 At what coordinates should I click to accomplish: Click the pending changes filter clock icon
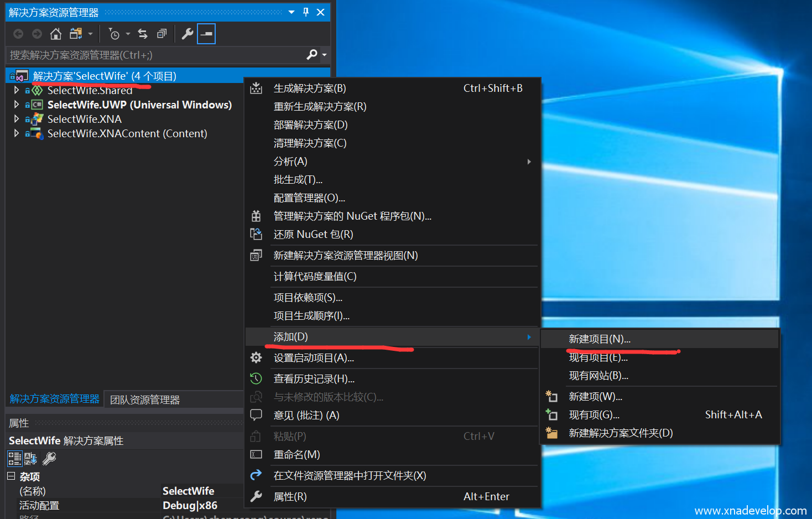tap(114, 34)
